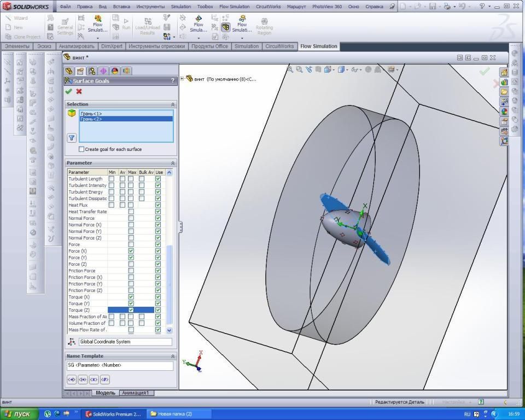Screen dimensions: 525x420
Task: Switch to the Анимация1 tab
Action: tap(135, 393)
